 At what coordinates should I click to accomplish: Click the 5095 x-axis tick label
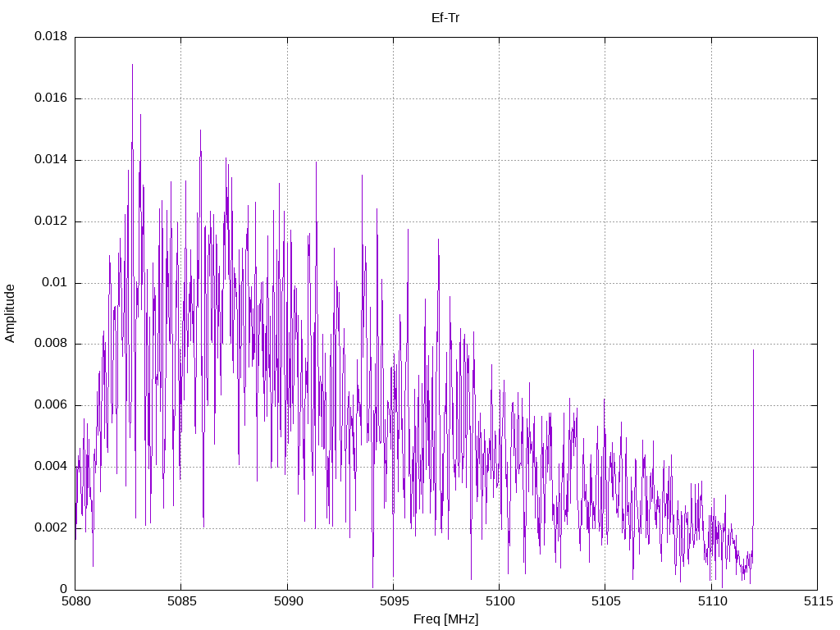point(394,601)
